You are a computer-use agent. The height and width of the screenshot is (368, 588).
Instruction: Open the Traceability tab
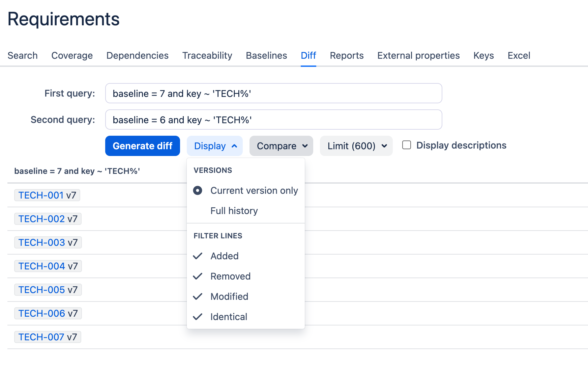pos(207,56)
